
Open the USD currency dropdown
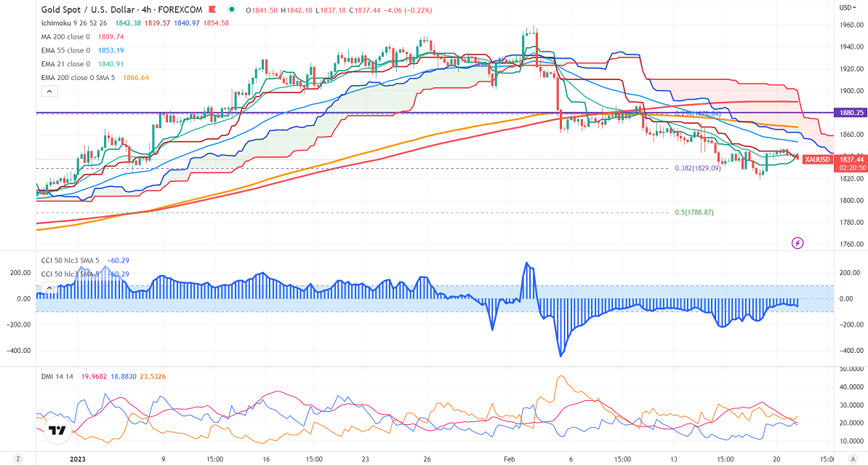(845, 7)
